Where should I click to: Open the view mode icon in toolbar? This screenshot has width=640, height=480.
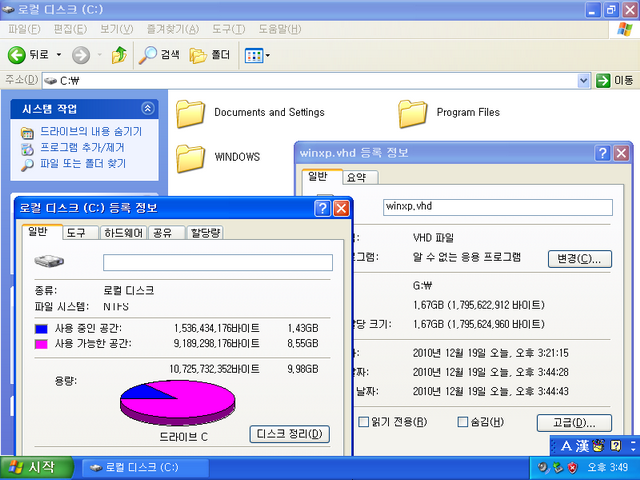point(253,56)
